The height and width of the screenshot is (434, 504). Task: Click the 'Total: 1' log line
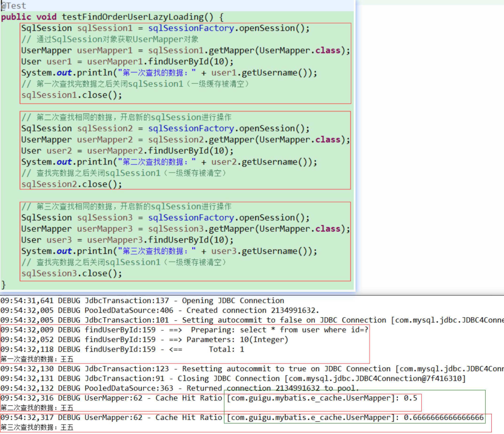tap(122, 349)
